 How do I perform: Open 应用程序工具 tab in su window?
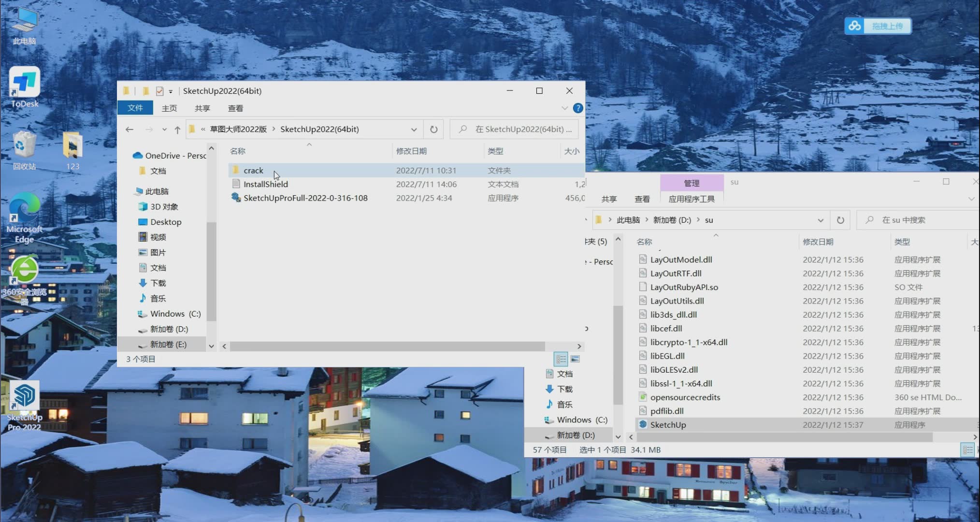(x=692, y=199)
